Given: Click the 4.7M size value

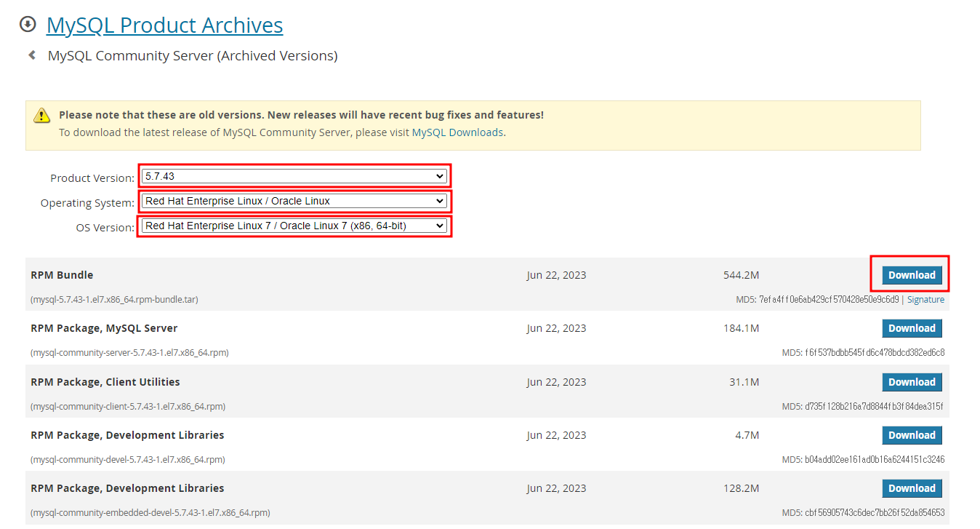Looking at the screenshot, I should point(747,435).
